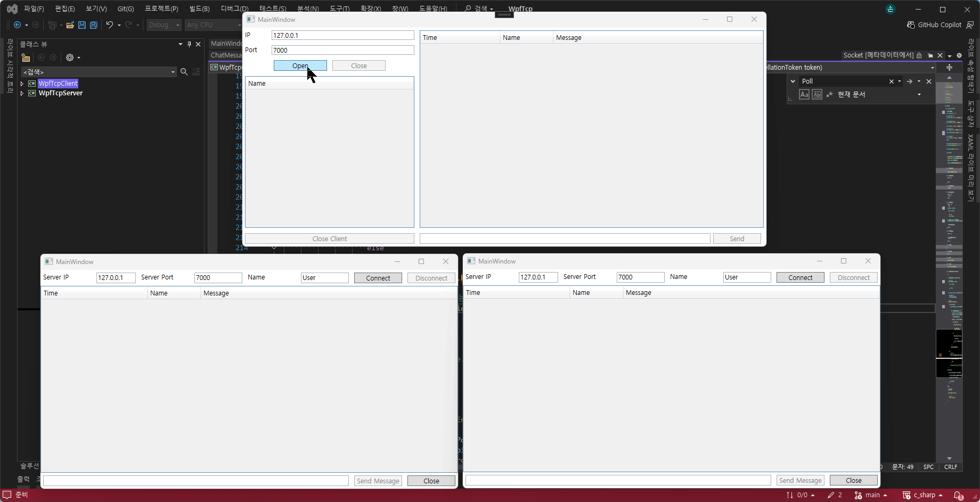Open Class View settings gear
This screenshot has width=980, height=502.
(70, 57)
